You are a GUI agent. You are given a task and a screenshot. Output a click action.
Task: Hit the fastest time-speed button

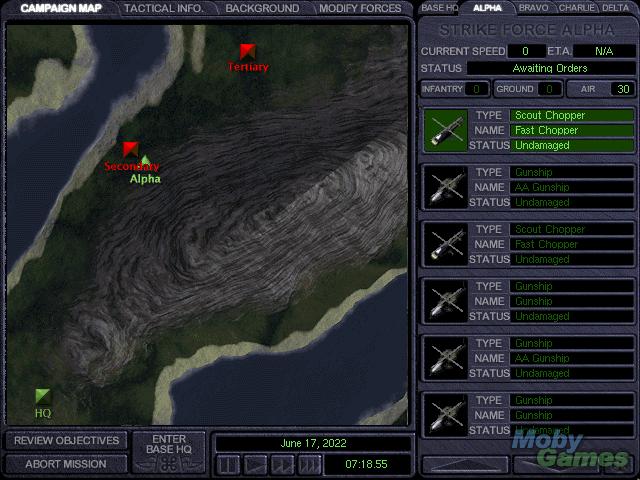(x=310, y=464)
